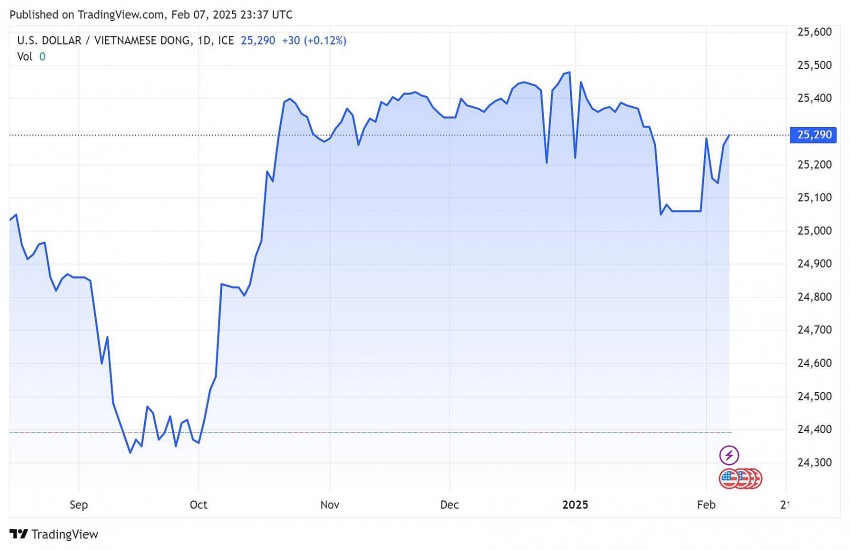Click the current price label 25,290
Viewport: 850px width, 551px height.
point(811,134)
